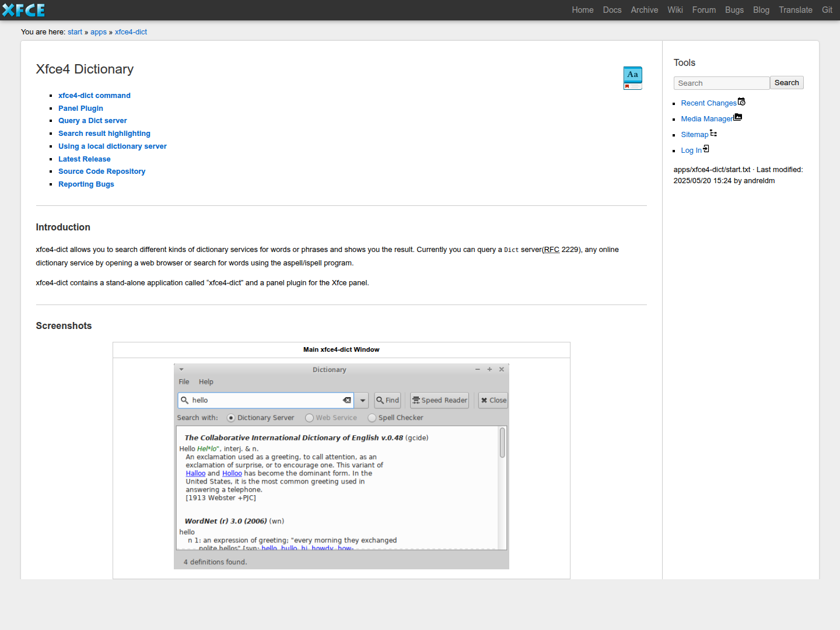Click the 'Xfce4 Dictionary' page title
The width and height of the screenshot is (840, 630).
[x=85, y=69]
